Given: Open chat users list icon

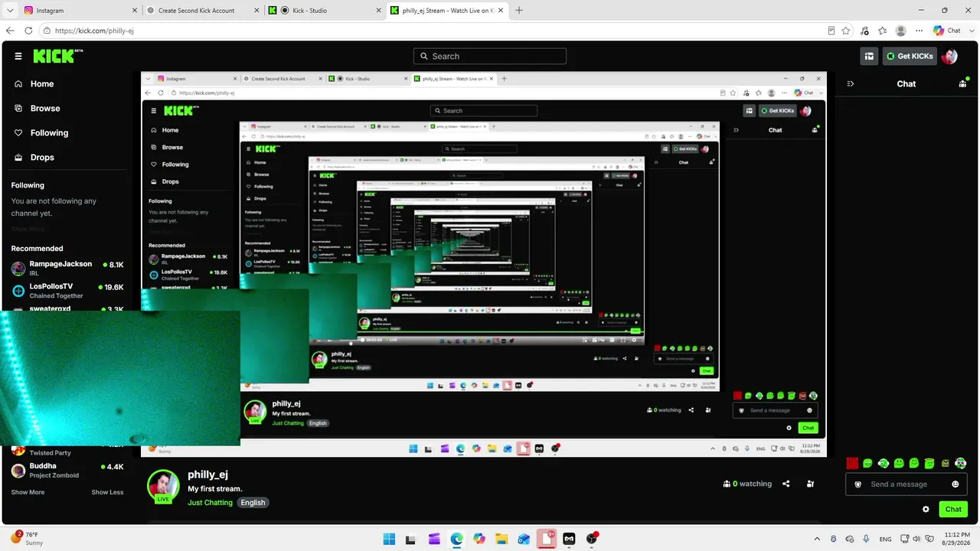Looking at the screenshot, I should [963, 83].
